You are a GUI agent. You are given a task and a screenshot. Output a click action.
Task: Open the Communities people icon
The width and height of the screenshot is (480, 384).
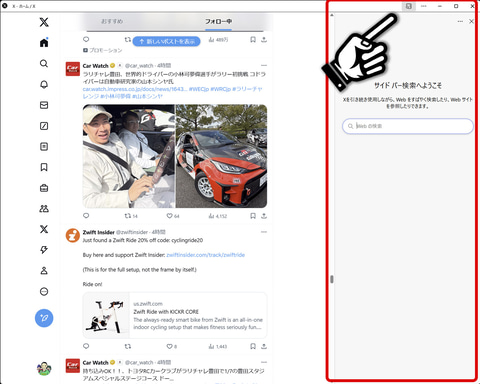click(44, 209)
